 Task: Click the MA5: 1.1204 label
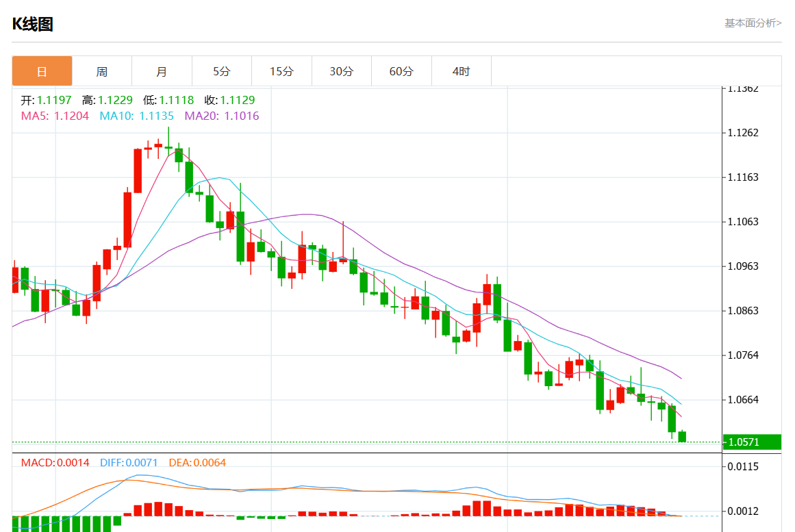55,116
